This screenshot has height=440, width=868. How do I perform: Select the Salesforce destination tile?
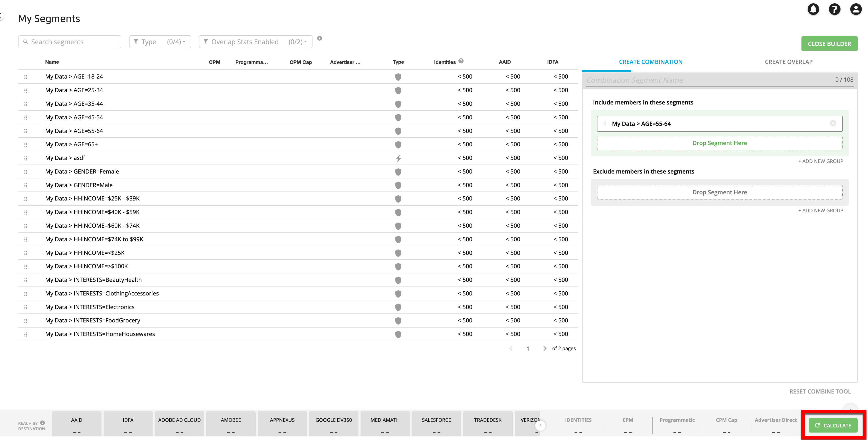(436, 424)
